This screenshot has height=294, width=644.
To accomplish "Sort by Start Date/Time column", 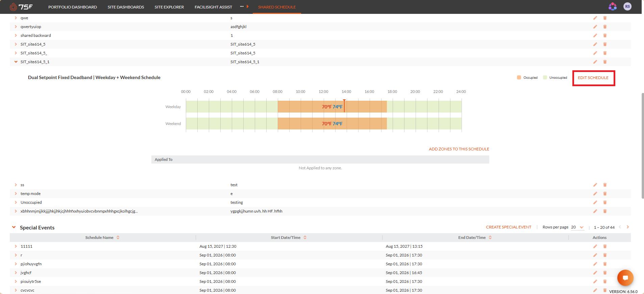I will pyautogui.click(x=305, y=238).
